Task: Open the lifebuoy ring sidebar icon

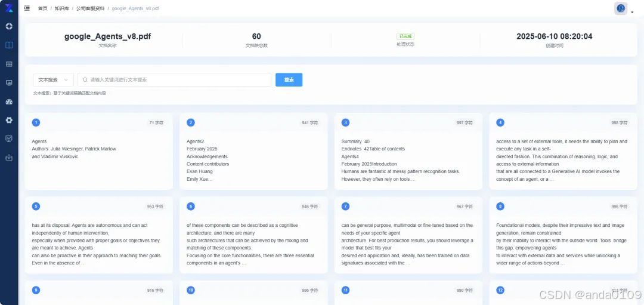Action: click(x=9, y=26)
